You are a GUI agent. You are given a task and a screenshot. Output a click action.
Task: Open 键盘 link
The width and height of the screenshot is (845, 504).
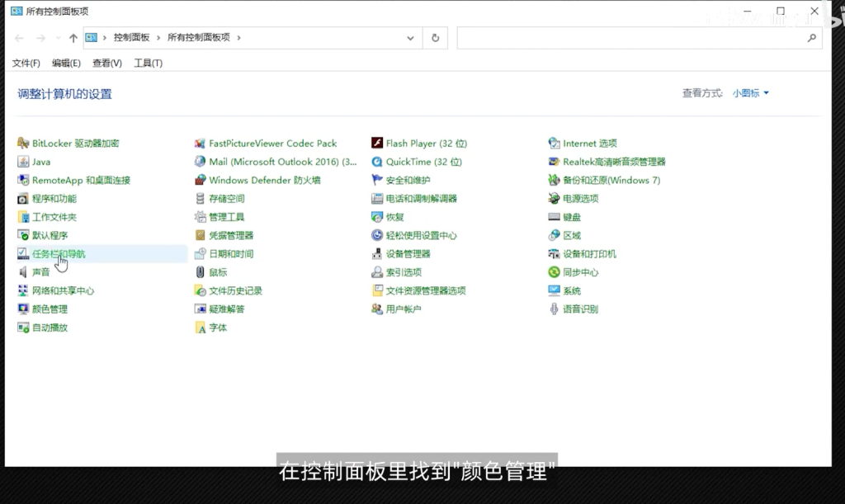pos(572,217)
